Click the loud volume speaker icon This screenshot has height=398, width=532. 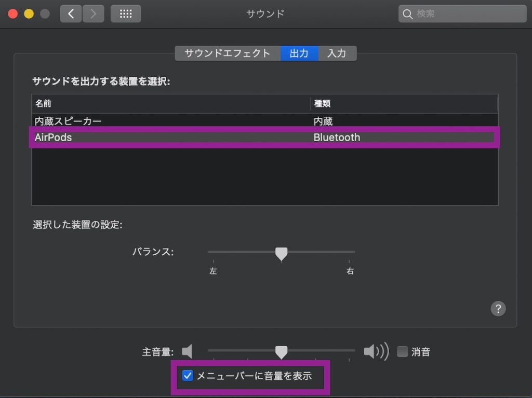coord(376,351)
